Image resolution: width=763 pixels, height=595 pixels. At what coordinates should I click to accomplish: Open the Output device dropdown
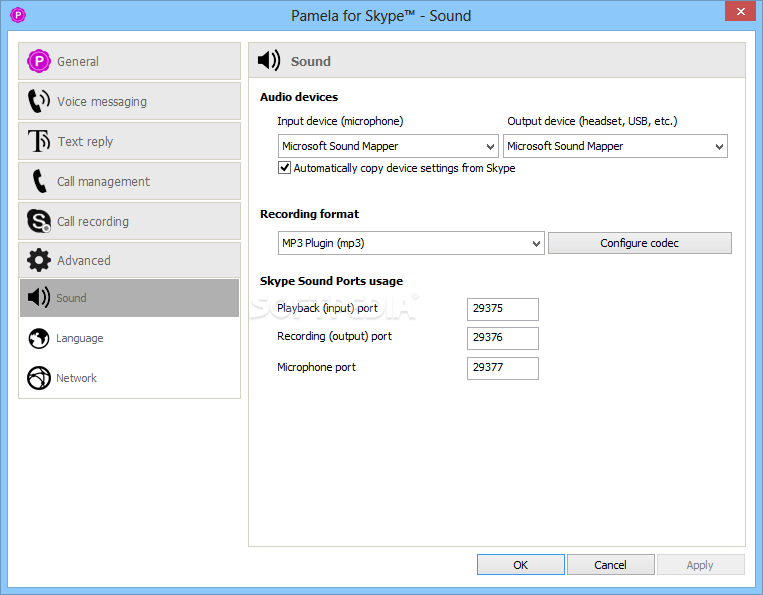(615, 146)
